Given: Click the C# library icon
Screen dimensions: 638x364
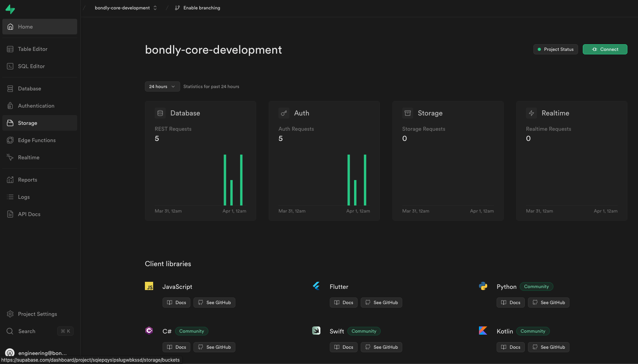Looking at the screenshot, I should (149, 331).
